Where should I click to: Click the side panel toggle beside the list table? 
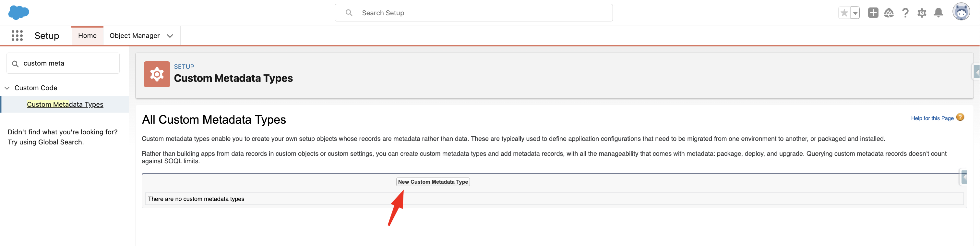964,178
